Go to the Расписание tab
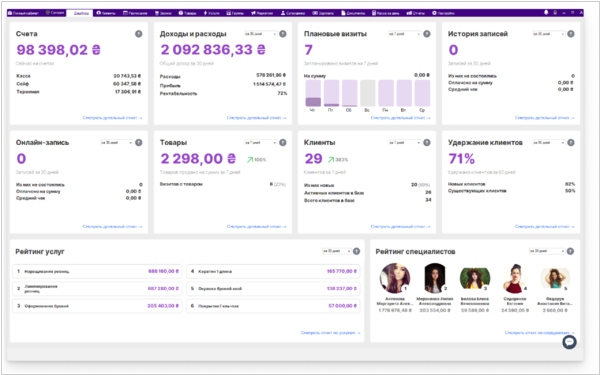Screen dimensions: 600x375 [x=135, y=13]
